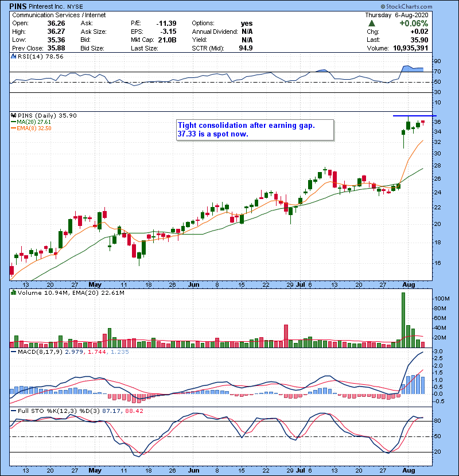The width and height of the screenshot is (459, 476).
Task: Click the MACD signal value 1.744
Action: coord(97,352)
